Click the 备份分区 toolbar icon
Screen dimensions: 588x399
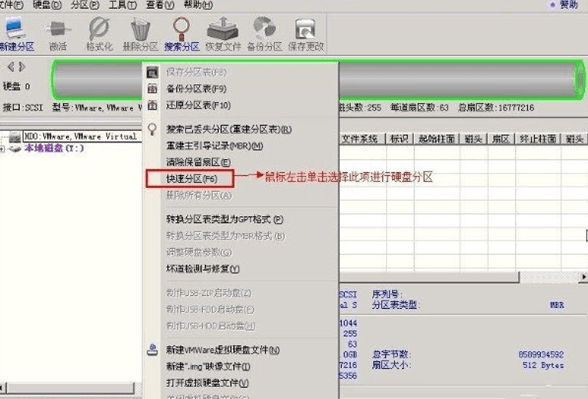point(264,28)
